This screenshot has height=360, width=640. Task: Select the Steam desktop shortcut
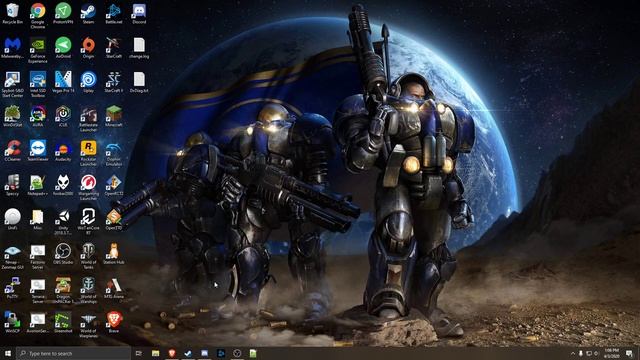tap(88, 14)
